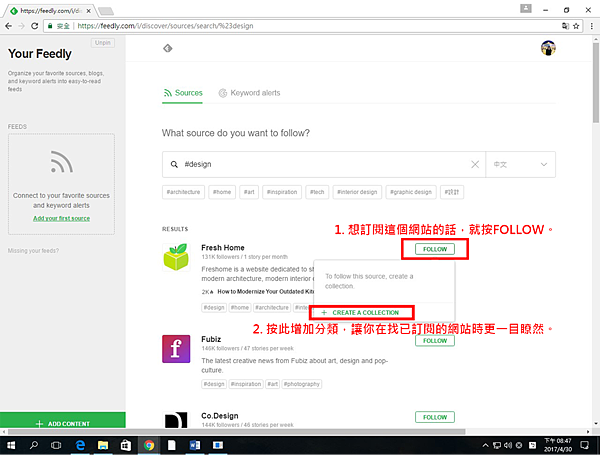Click the Missing your feeds? link
The width and height of the screenshot is (600, 458).
[33, 251]
